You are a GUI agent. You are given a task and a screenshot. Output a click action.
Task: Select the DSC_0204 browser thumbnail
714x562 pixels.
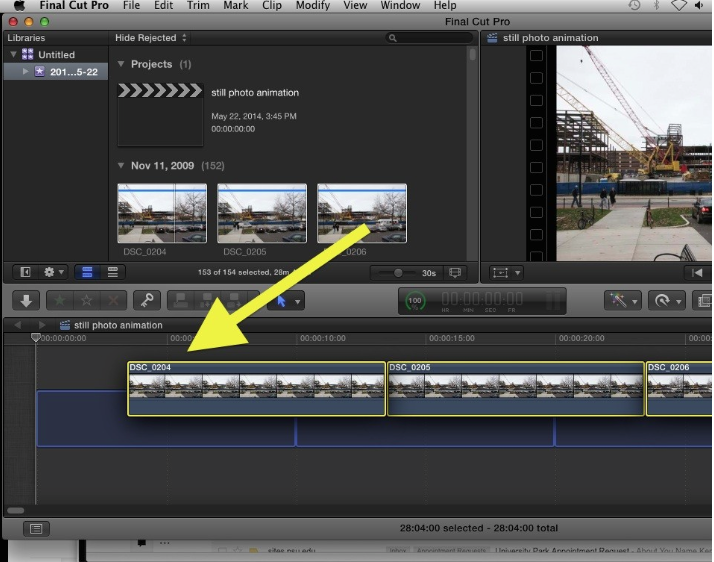pos(162,213)
